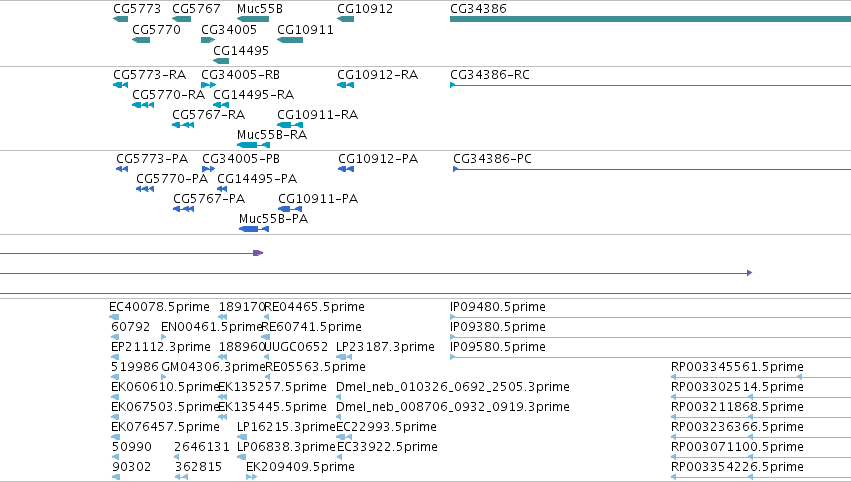Click EST RP003071100.5prime
The width and height of the screenshot is (851, 482).
[x=737, y=447]
